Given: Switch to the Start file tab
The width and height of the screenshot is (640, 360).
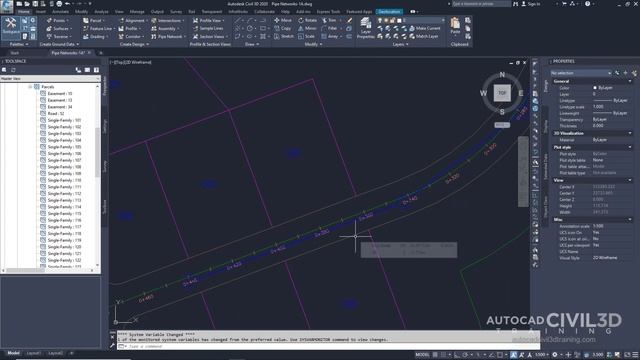Looking at the screenshot, I should 15,53.
